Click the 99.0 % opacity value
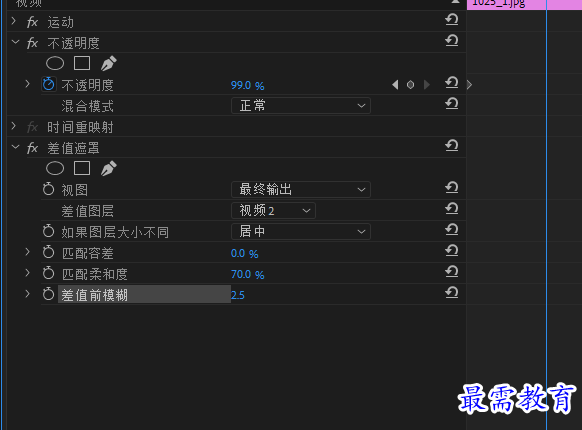Image resolution: width=582 pixels, height=430 pixels. coord(248,85)
